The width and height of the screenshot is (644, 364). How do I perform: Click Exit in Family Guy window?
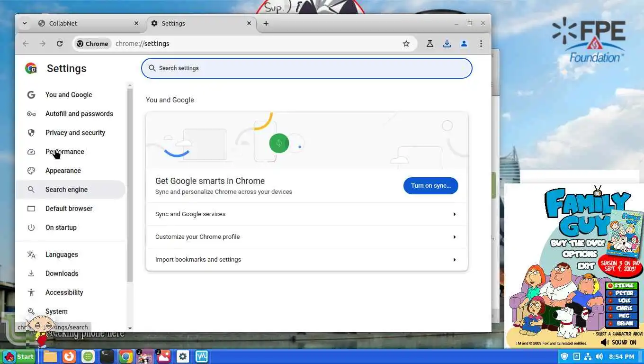click(586, 266)
